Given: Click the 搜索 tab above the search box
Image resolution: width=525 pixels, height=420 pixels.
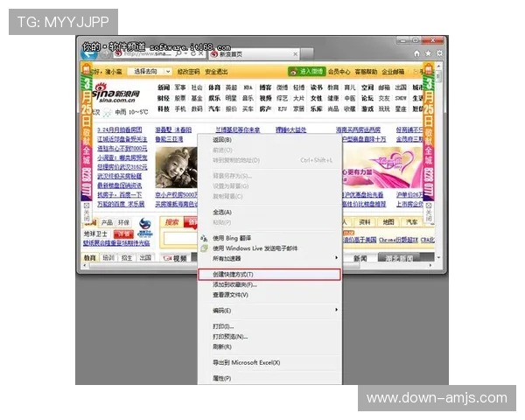Looking at the screenshot, I should [172, 222].
